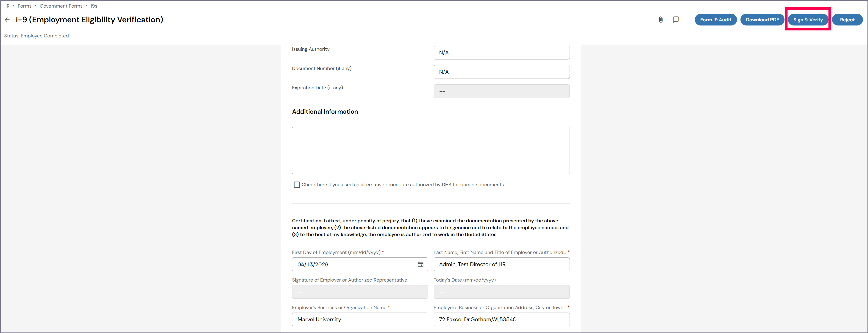Focus the Document Number field
This screenshot has width=868, height=333.
[501, 72]
